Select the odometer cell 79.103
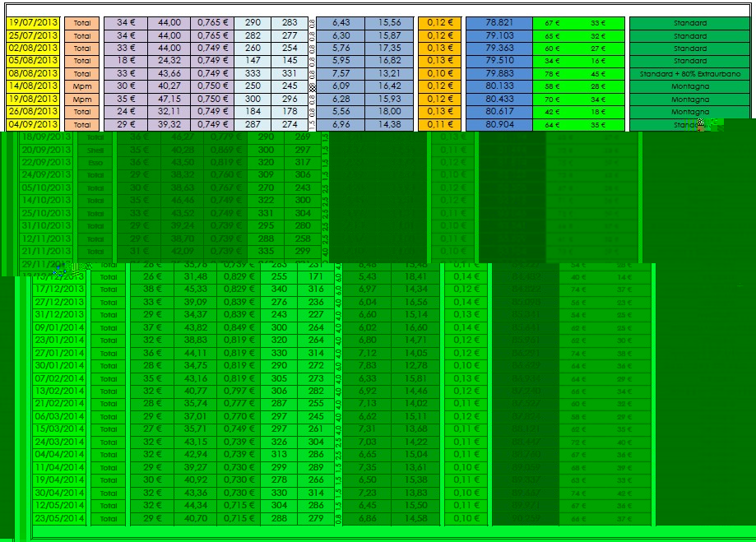 click(x=499, y=35)
